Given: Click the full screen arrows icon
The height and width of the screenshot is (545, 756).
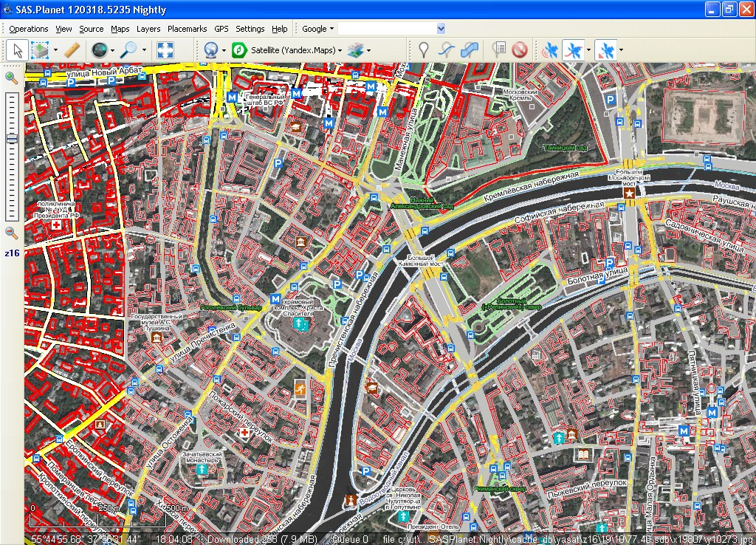Looking at the screenshot, I should 165,50.
